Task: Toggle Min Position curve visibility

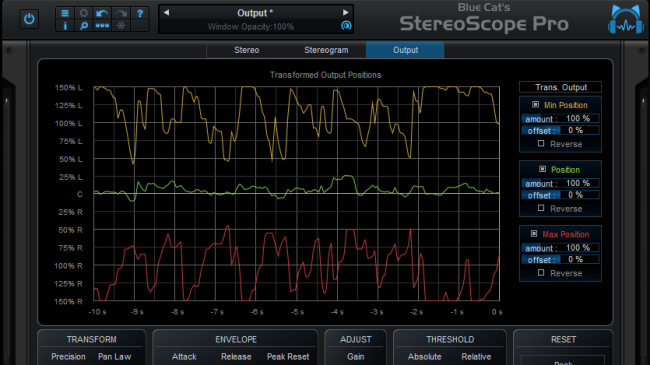Action: 535,105
